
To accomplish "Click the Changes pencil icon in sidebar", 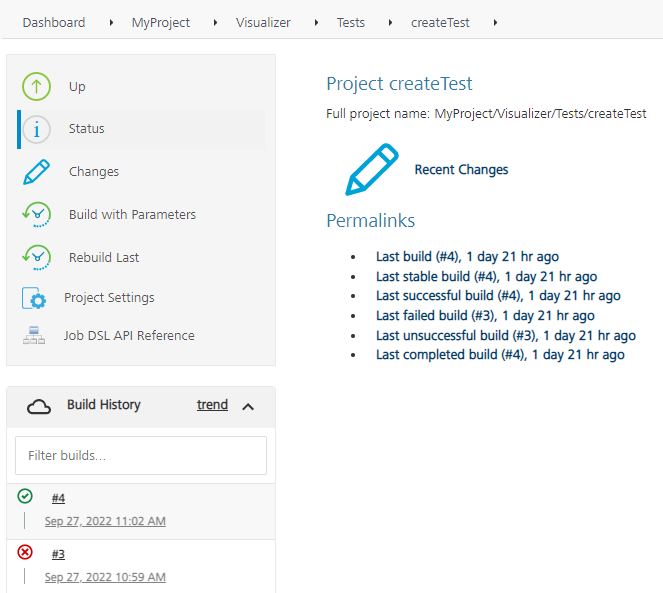I will [37, 172].
